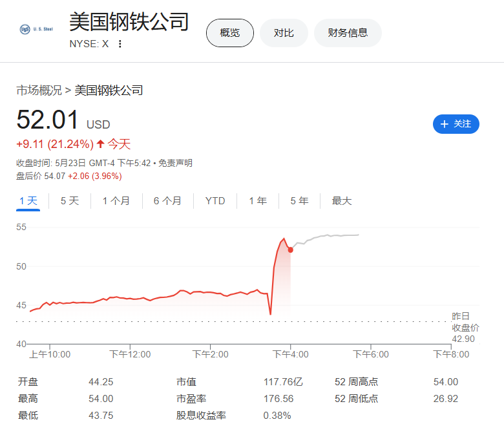Click the 52 周低点 value 26.92

coord(445,399)
